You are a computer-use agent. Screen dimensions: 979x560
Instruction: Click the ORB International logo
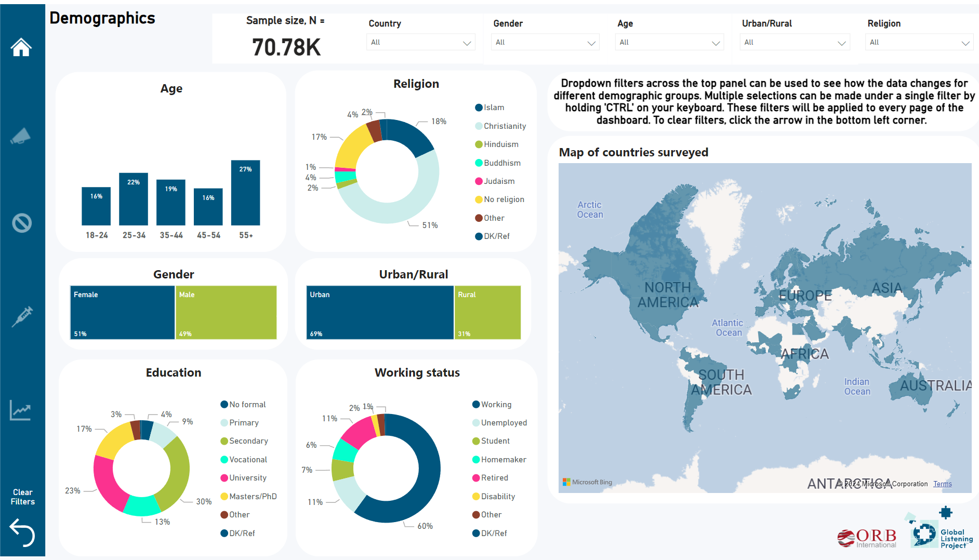pos(867,538)
